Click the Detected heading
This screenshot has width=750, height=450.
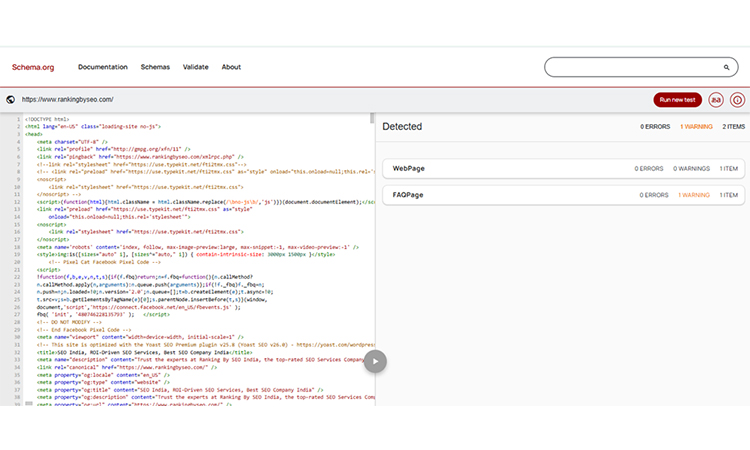click(402, 127)
